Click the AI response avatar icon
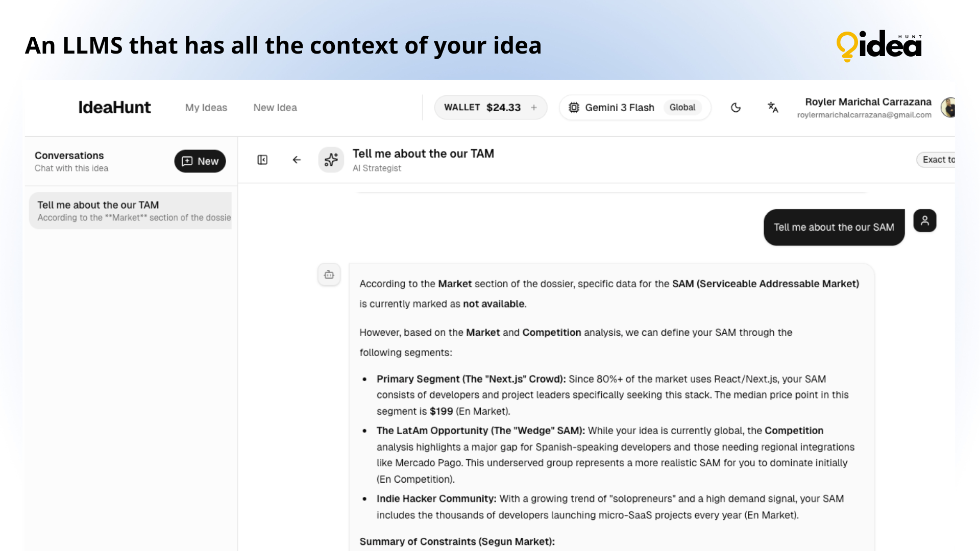The height and width of the screenshot is (551, 980). 329,274
